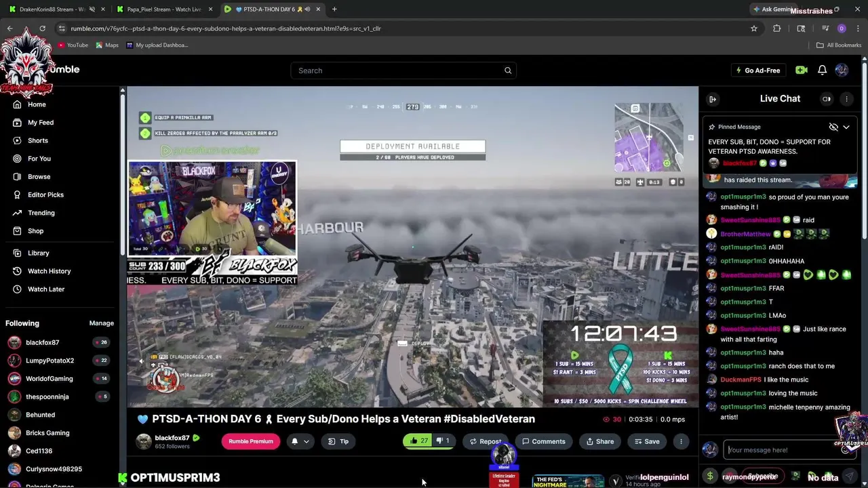This screenshot has width=868, height=488.
Task: Click the Rumble Premium button
Action: (x=250, y=441)
